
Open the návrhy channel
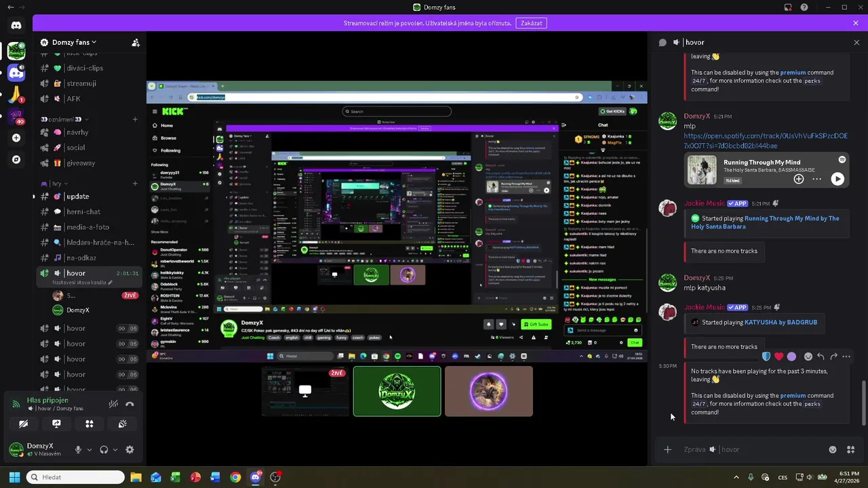point(90,132)
